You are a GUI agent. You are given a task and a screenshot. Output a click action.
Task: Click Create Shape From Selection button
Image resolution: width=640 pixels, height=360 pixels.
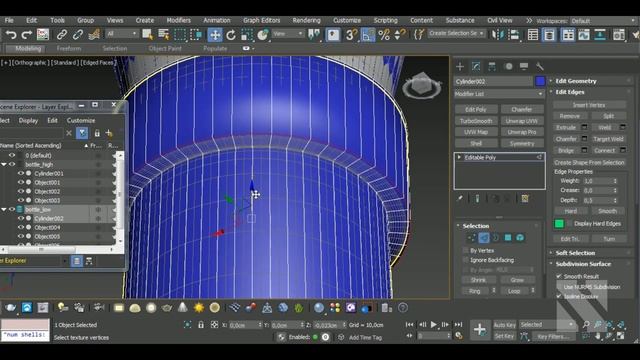[x=589, y=162]
